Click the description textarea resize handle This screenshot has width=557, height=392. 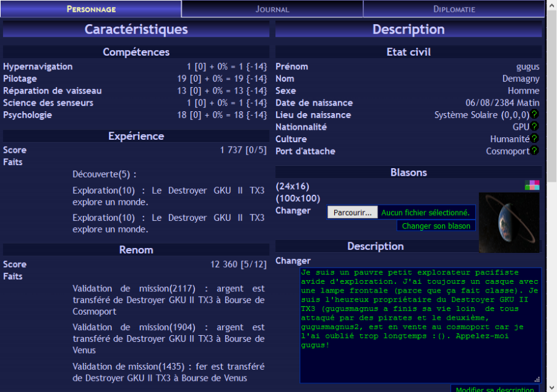(537, 379)
